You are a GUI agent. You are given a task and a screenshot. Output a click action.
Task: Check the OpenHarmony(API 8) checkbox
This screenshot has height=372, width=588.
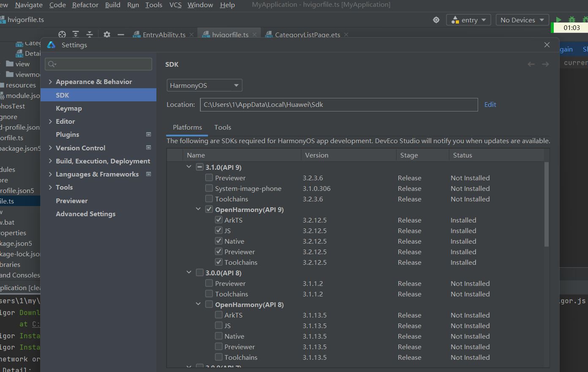coord(209,304)
